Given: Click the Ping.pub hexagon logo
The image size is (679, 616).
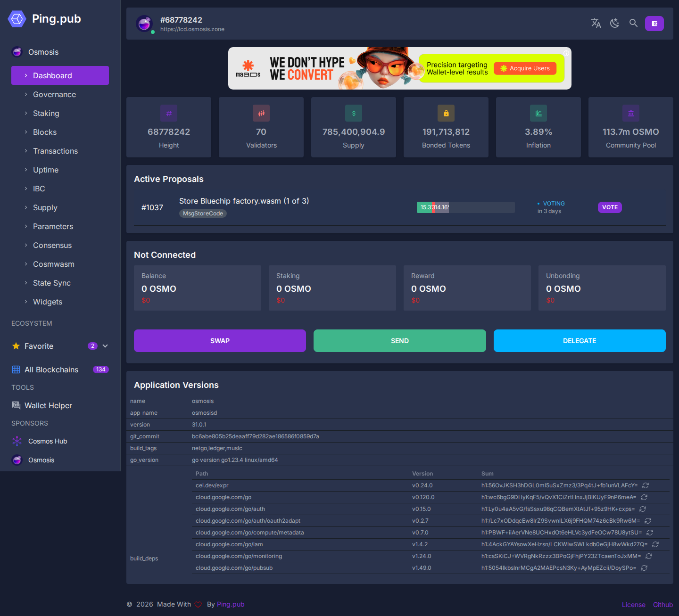Looking at the screenshot, I should pos(17,19).
